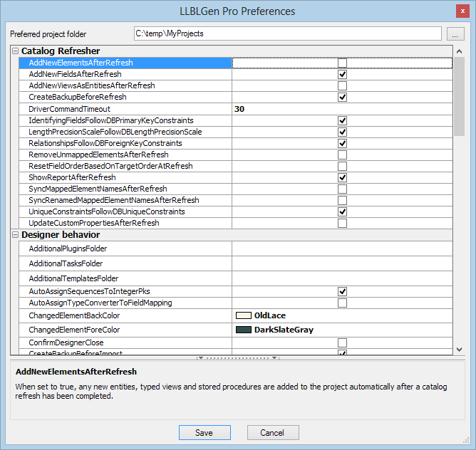The width and height of the screenshot is (476, 450).
Task: Uncheck UniqueConstraintsFollowDBUniqueConstraints
Action: pos(342,211)
